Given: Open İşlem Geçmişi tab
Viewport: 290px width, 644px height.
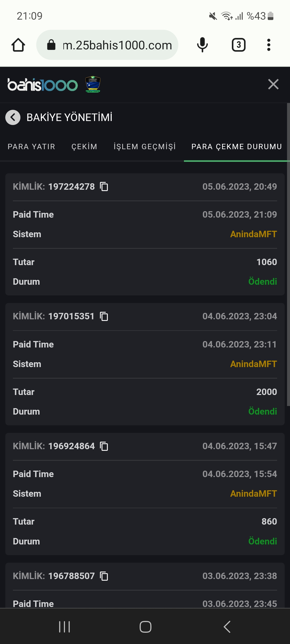Looking at the screenshot, I should point(145,147).
